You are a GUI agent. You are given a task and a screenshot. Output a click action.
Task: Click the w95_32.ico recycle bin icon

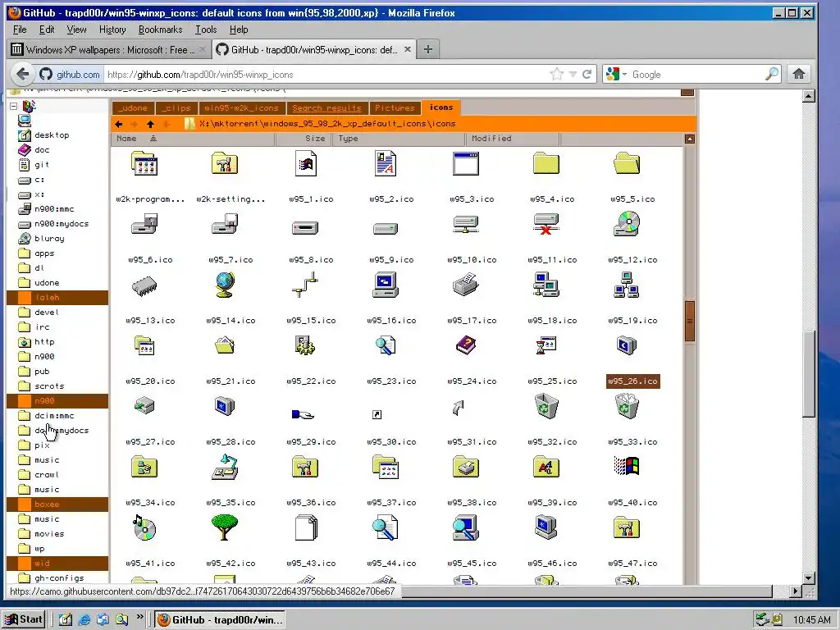[546, 406]
